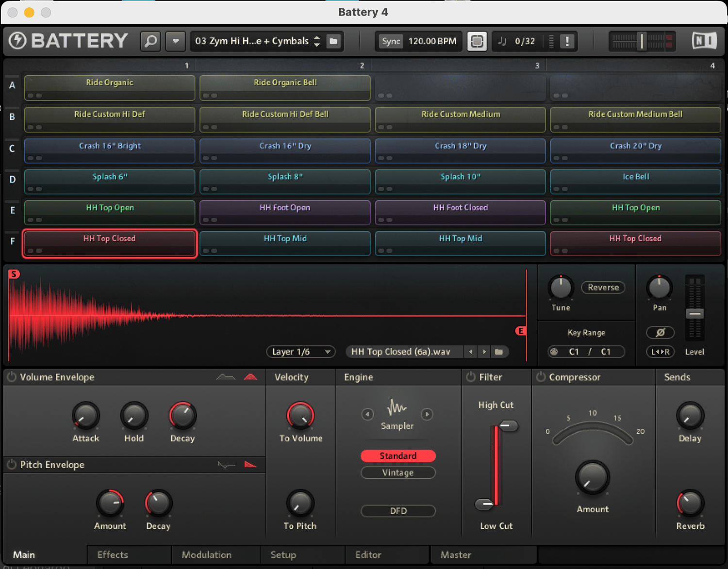Viewport: 728px width, 569px height.
Task: Select the Standard engine mode
Action: [398, 456]
